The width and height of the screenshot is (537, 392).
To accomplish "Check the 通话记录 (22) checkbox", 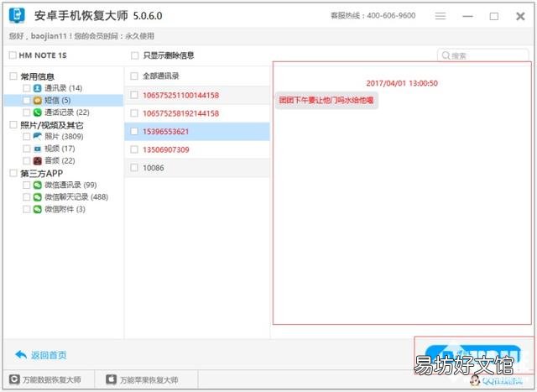I will point(26,112).
